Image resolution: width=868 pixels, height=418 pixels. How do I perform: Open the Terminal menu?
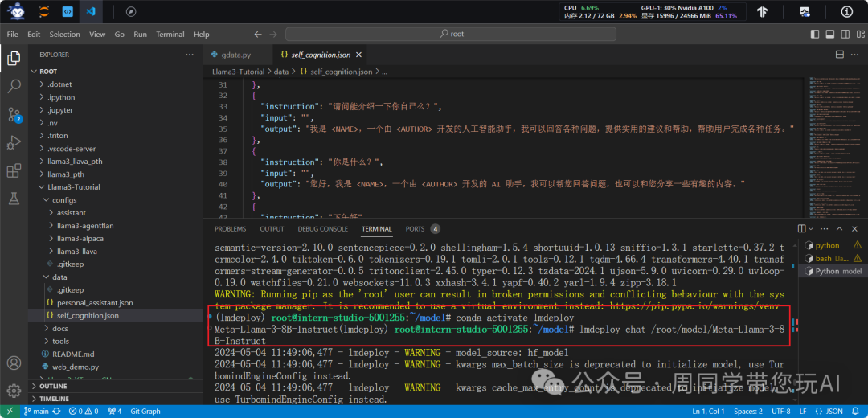170,35
